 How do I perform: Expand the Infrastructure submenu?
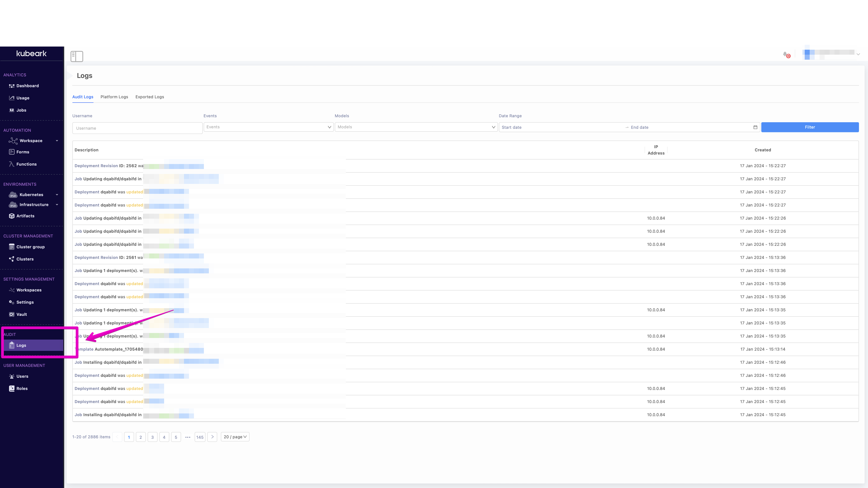point(34,205)
